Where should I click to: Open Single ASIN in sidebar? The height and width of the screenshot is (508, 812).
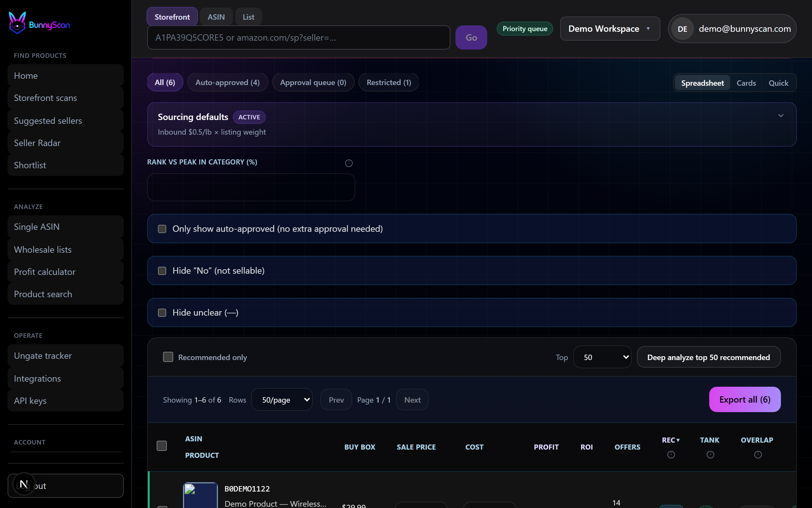pyautogui.click(x=65, y=227)
